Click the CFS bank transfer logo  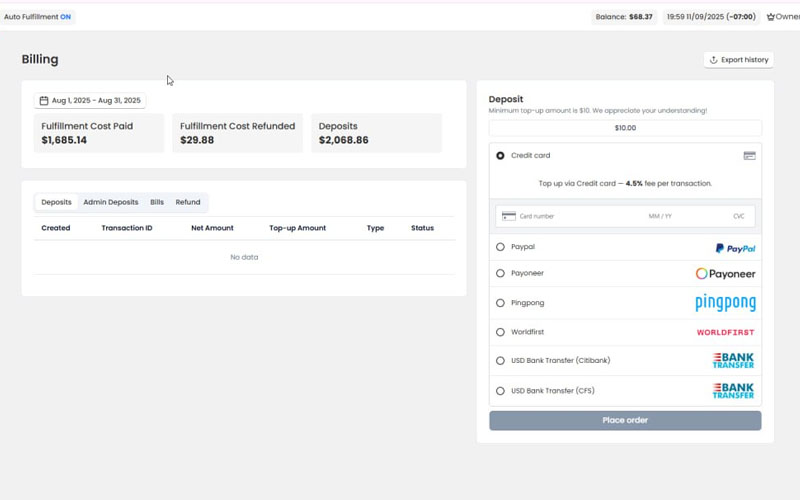tap(733, 391)
